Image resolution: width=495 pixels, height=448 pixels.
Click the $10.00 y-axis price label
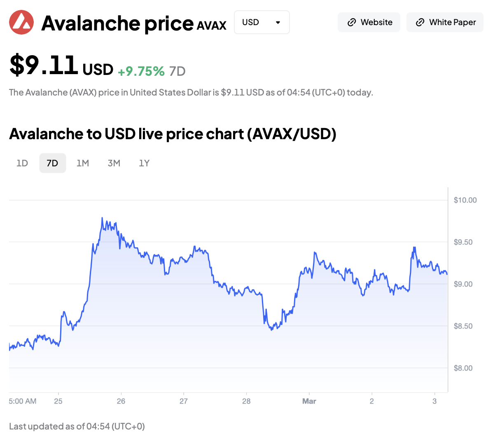coord(465,200)
